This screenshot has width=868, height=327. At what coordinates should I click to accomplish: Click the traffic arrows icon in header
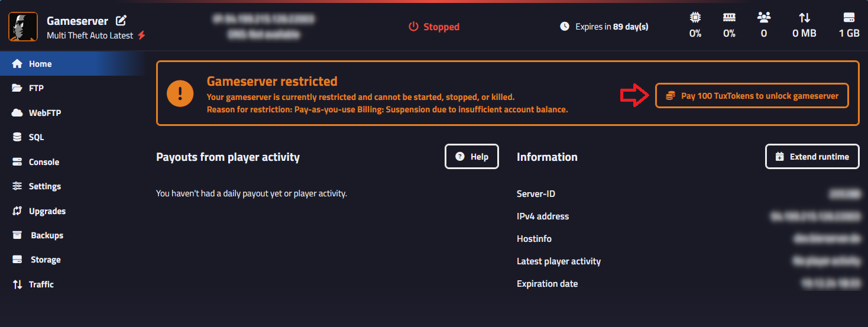click(804, 18)
